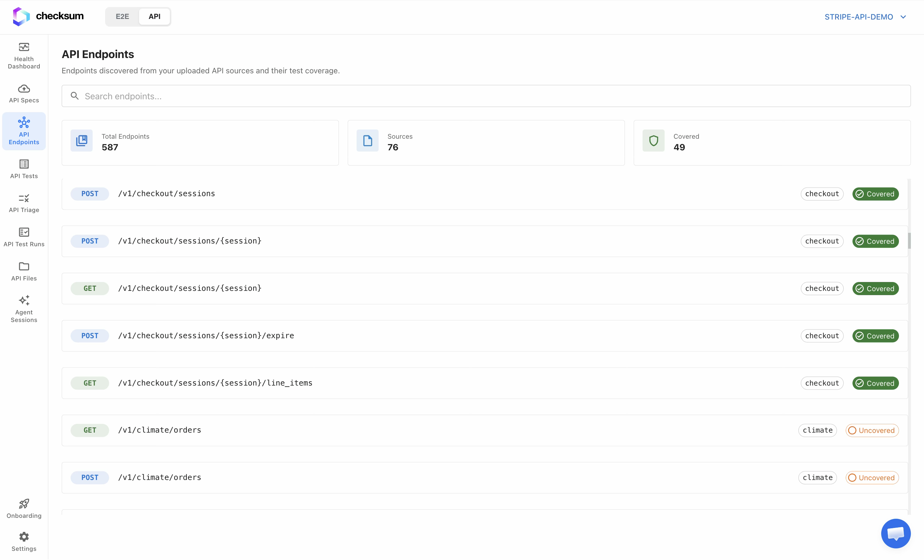Click the Total Endpoints 587 card
This screenshot has height=560, width=924.
click(200, 143)
